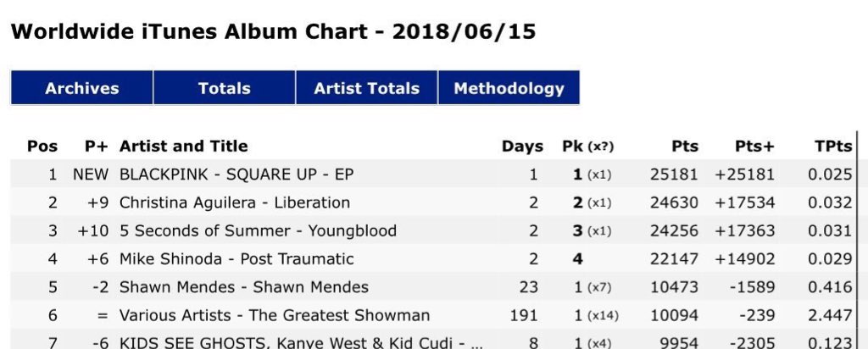Click the Days column header
The image size is (868, 349).
click(x=522, y=146)
